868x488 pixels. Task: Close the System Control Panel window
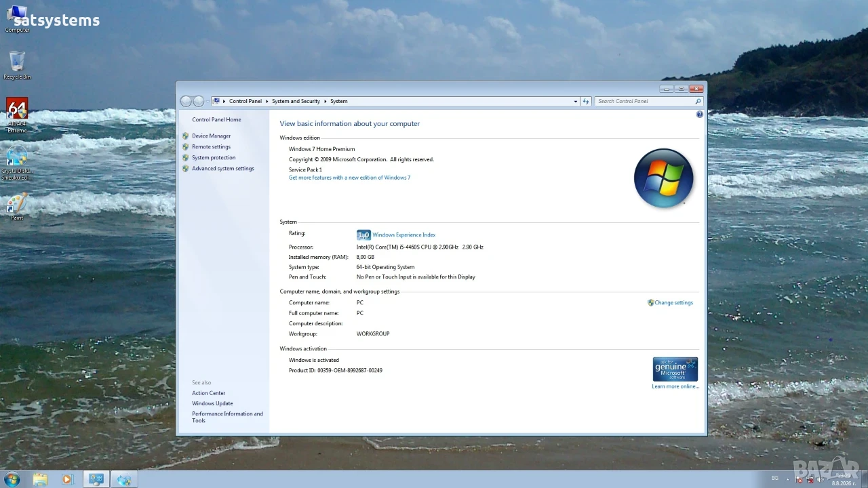click(696, 89)
